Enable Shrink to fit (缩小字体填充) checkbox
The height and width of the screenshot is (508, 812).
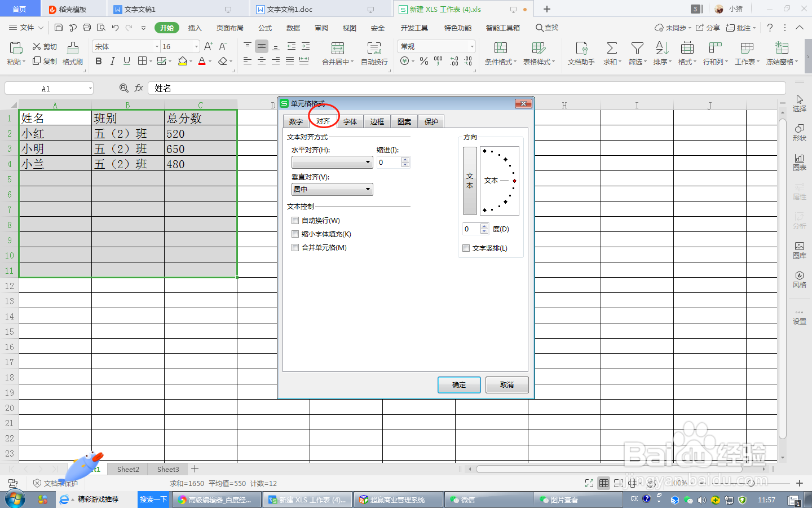[x=295, y=234]
